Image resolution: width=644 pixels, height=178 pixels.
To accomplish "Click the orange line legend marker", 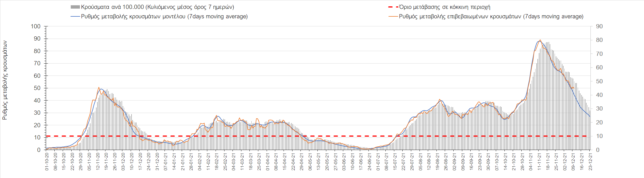I will point(393,17).
